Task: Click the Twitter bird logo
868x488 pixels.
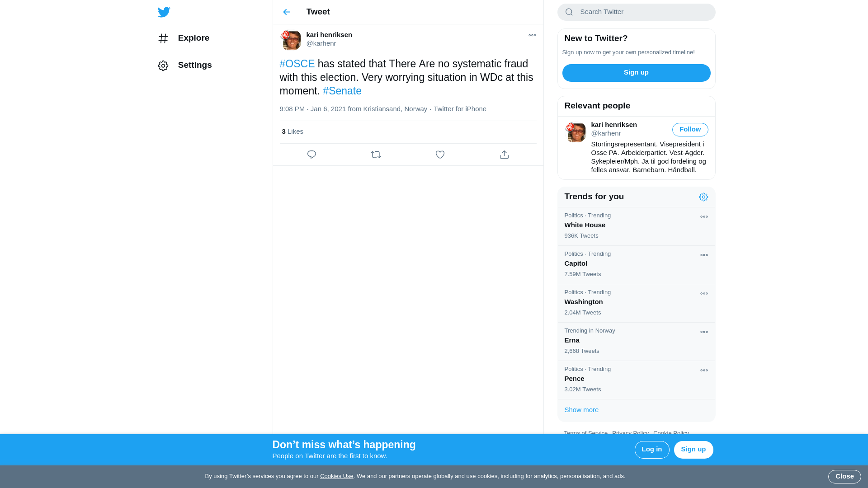Action: pos(164,12)
